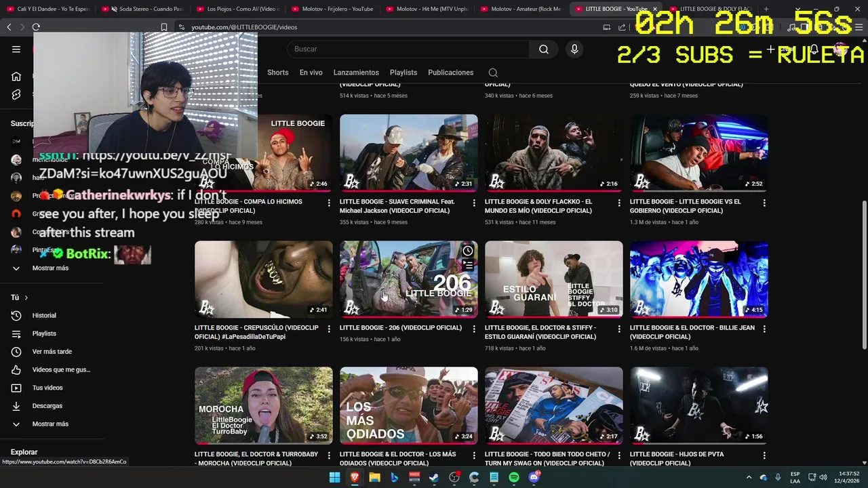Open Shorts icon in the sidebar
Viewport: 868px width, 488px height.
(16, 95)
